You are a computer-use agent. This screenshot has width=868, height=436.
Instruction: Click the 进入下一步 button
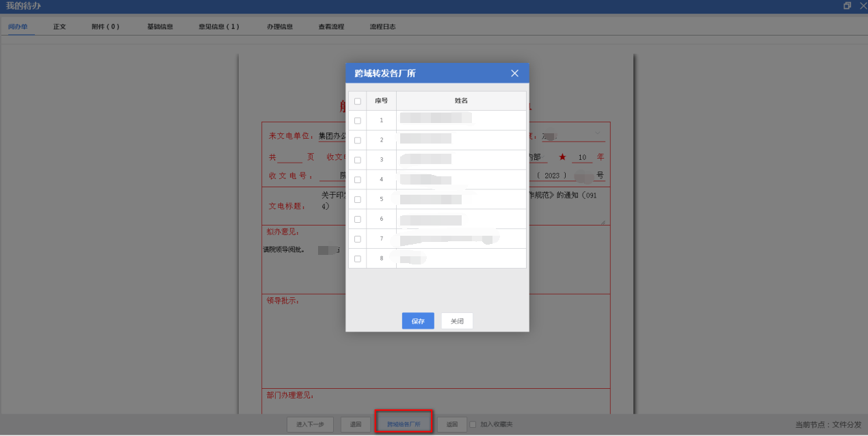click(x=310, y=424)
